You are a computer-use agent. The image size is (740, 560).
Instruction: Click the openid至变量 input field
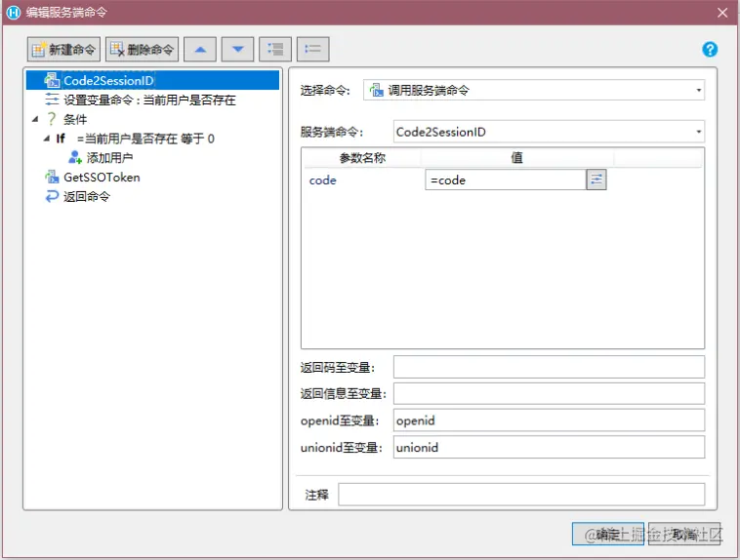549,420
